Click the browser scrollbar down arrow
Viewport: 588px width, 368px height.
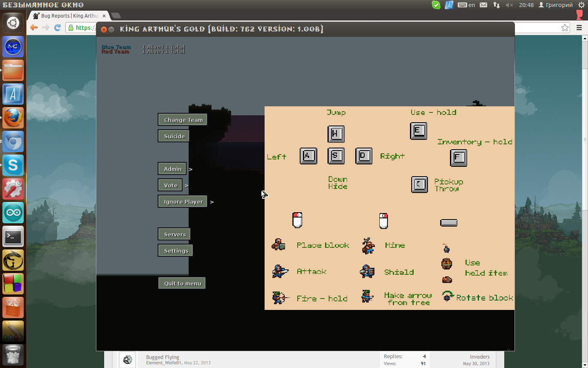click(x=585, y=365)
